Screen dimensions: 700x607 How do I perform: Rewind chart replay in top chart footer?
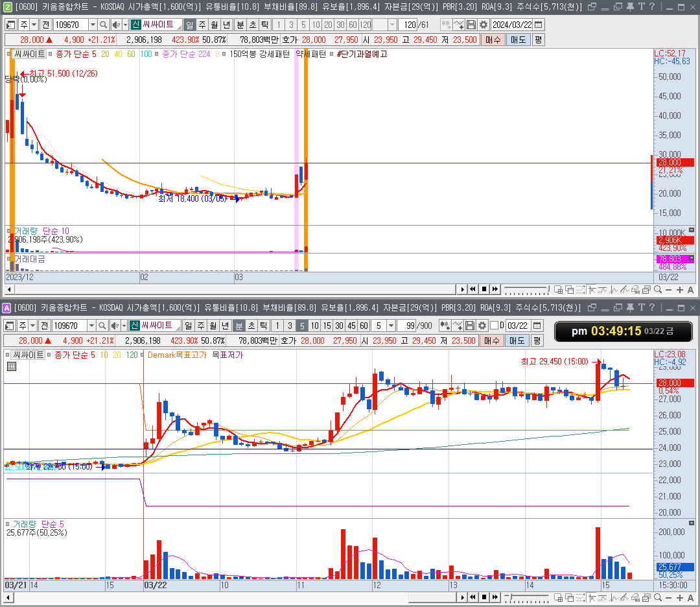[x=472, y=289]
